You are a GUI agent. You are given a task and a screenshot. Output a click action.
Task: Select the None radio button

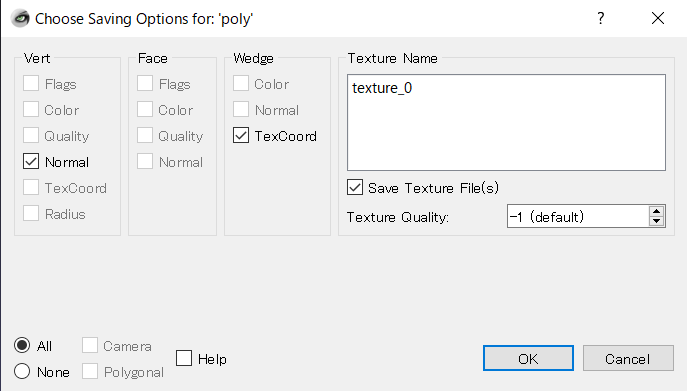(22, 371)
